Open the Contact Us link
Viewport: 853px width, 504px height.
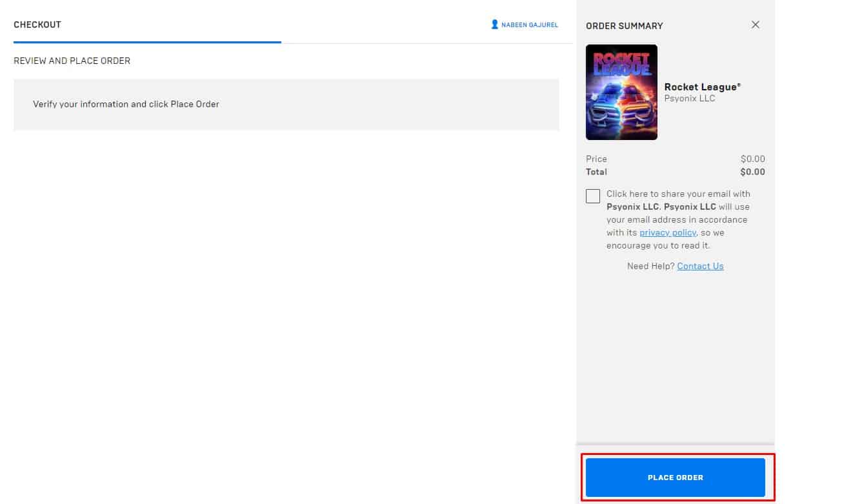(700, 266)
